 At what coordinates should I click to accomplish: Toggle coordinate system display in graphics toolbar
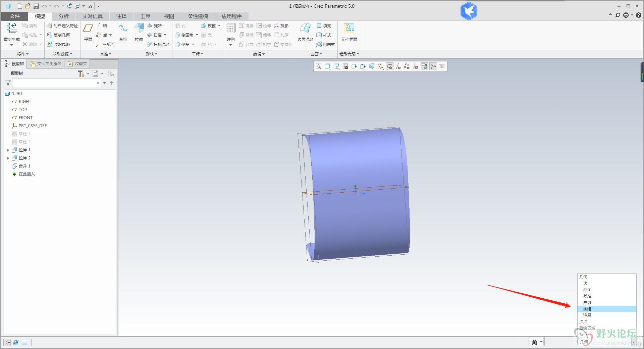pyautogui.click(x=416, y=66)
